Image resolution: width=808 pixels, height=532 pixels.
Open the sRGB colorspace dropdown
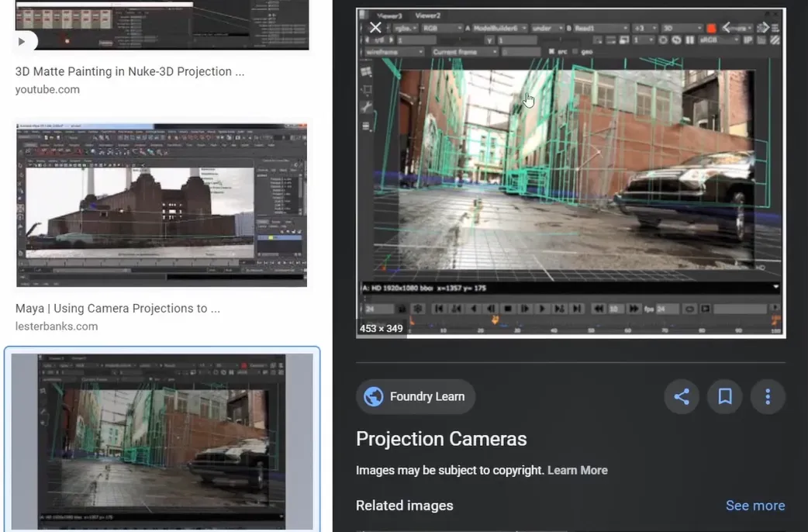pos(717,40)
